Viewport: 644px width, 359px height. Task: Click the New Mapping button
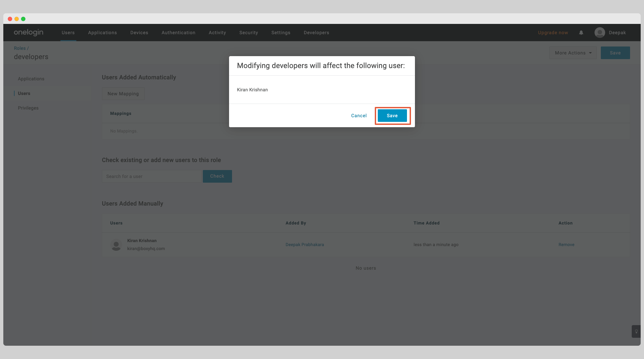[123, 94]
